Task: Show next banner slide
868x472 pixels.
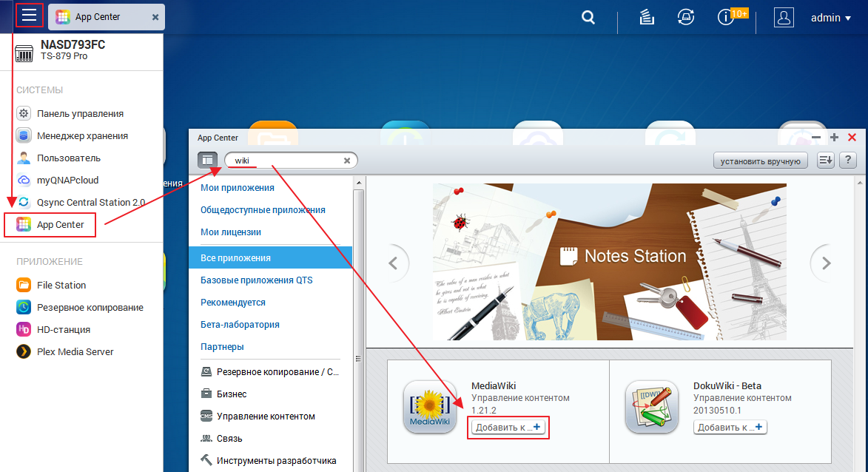Action: (x=825, y=263)
